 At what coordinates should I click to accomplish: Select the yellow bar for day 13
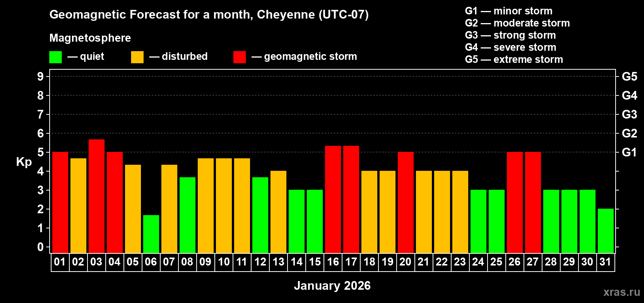[278, 212]
